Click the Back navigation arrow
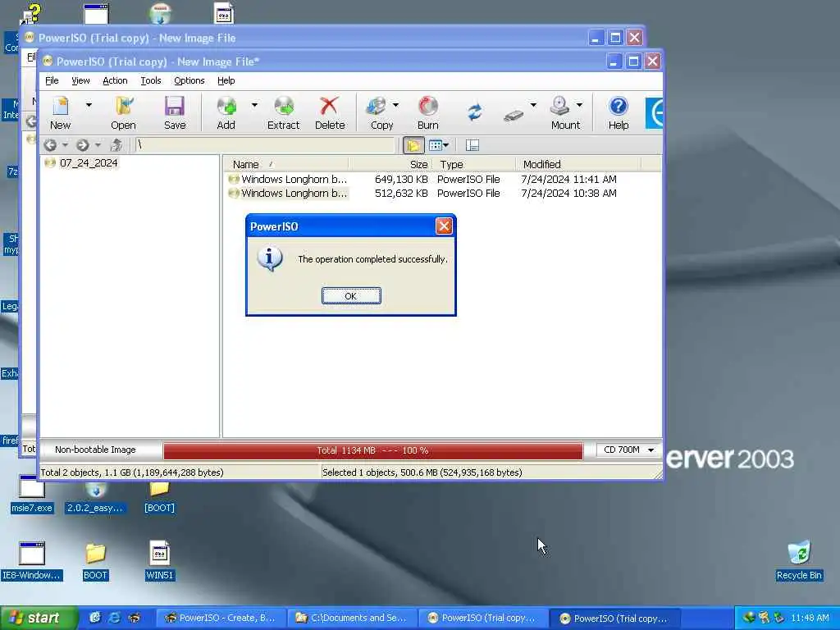The image size is (840, 630). point(50,145)
